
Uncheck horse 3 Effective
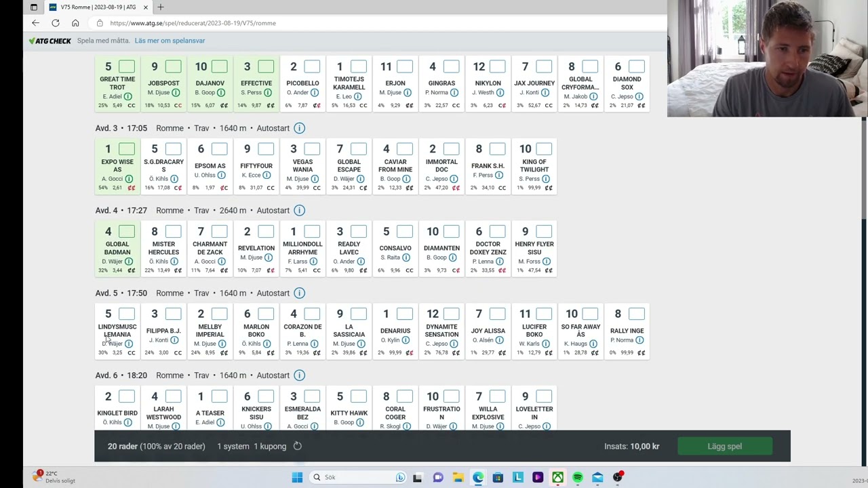point(266,66)
